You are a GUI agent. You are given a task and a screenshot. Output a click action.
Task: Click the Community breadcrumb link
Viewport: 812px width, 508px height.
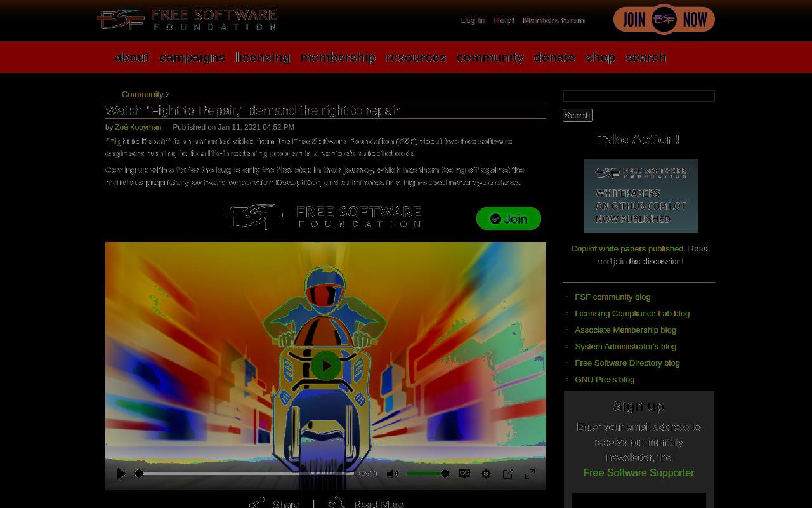coord(143,94)
